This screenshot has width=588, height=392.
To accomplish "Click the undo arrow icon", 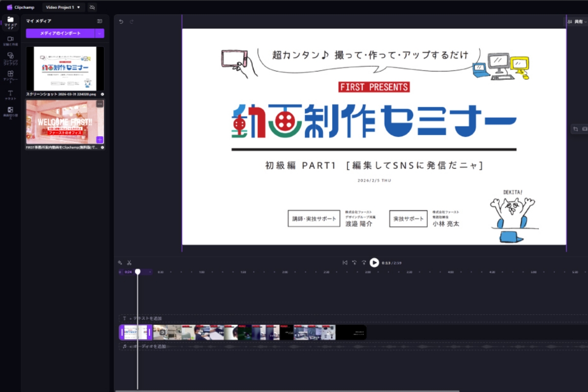I will [x=121, y=22].
